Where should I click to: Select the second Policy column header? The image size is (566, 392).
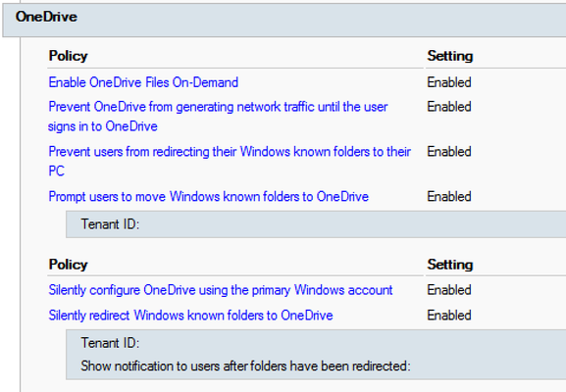pos(69,265)
